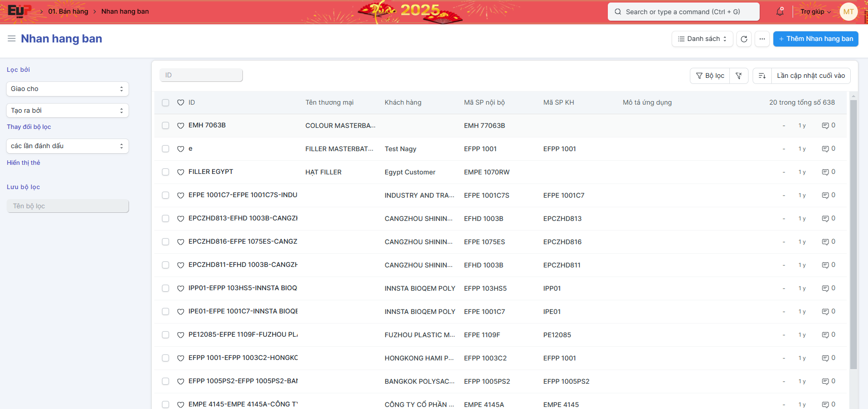Tick the checkbox for IPP01-EFPP 103HS5 row
This screenshot has width=868, height=409.
coord(166,288)
